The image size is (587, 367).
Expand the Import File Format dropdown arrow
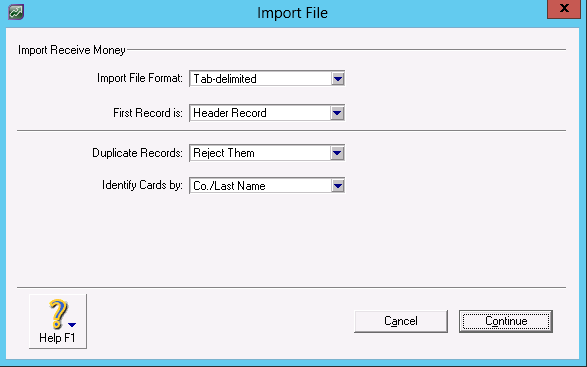(x=338, y=79)
